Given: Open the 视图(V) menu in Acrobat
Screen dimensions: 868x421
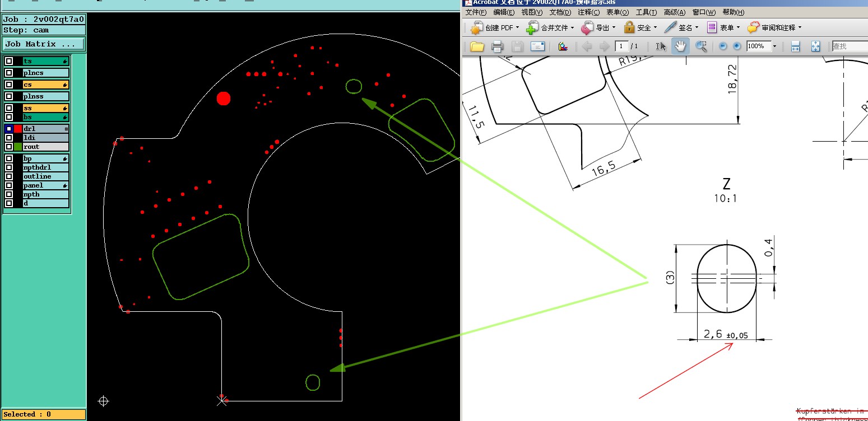Looking at the screenshot, I should pyautogui.click(x=532, y=12).
